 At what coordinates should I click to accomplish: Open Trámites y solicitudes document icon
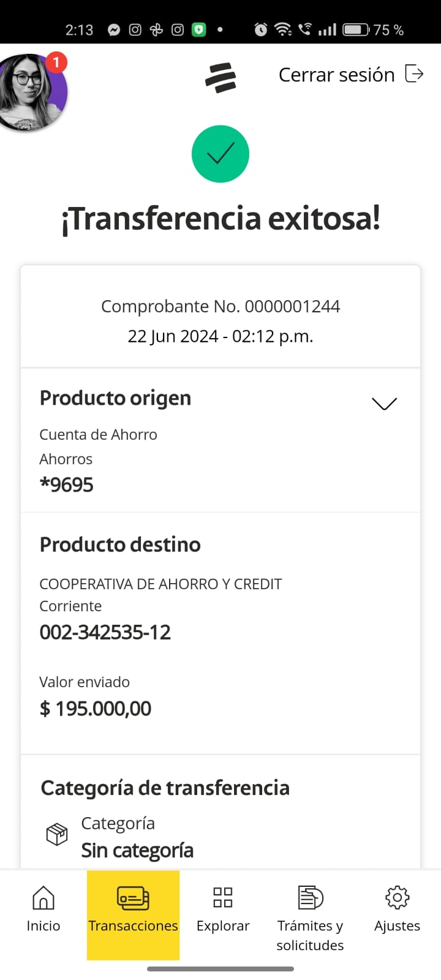click(x=310, y=898)
